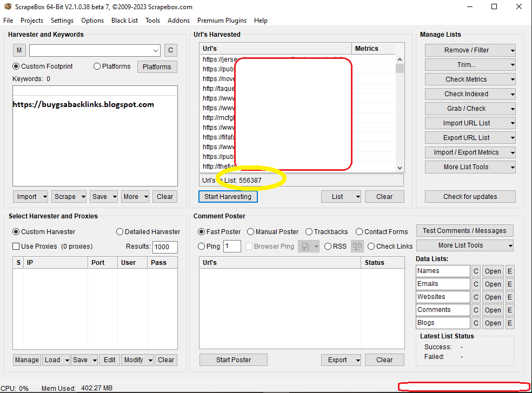Open the Names data list file

(x=493, y=271)
